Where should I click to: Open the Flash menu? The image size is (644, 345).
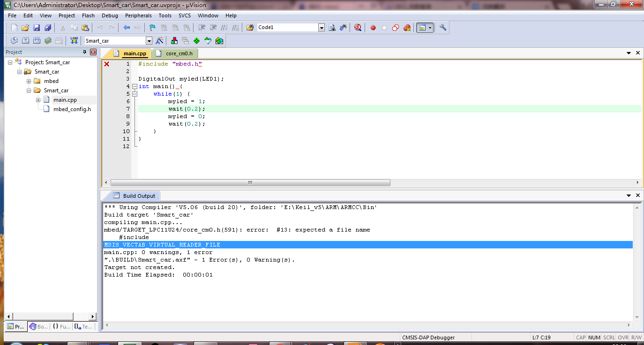pos(88,15)
